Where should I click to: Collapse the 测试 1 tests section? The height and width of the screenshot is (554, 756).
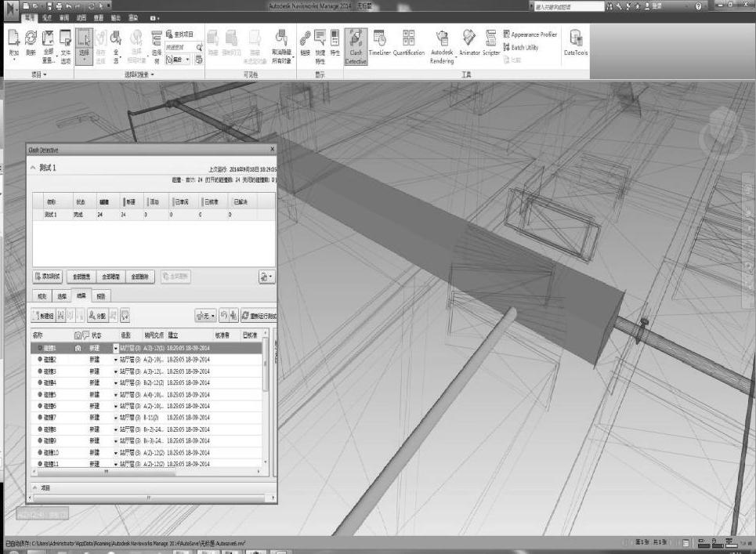click(33, 168)
